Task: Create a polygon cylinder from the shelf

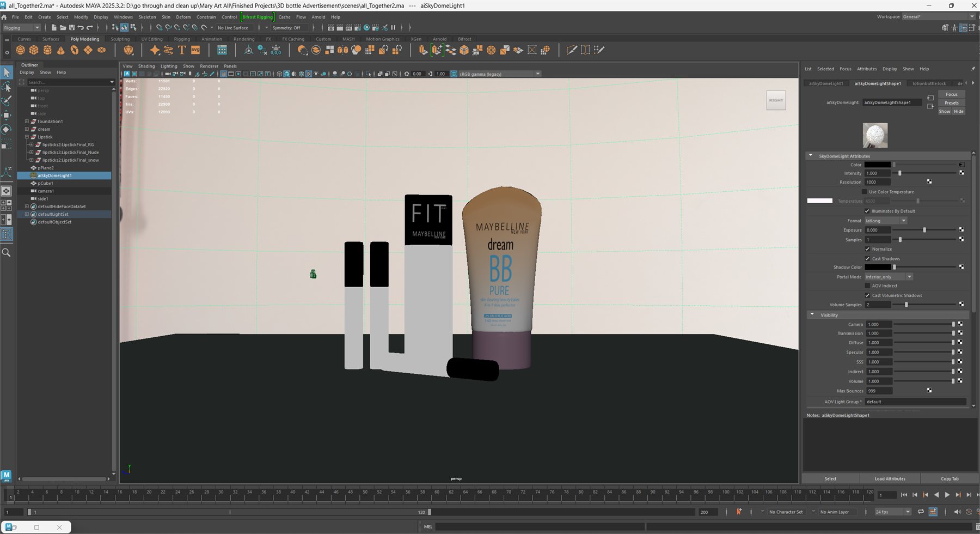Action: 47,50
